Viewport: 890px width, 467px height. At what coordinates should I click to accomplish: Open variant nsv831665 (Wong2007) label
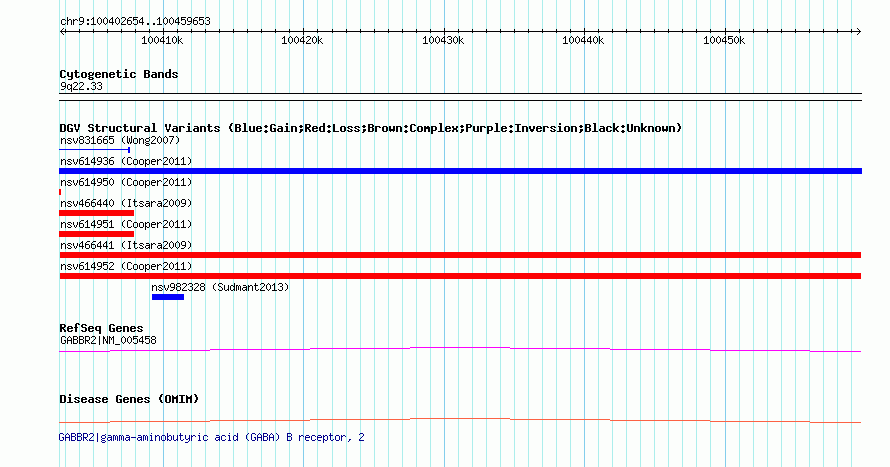(120, 140)
